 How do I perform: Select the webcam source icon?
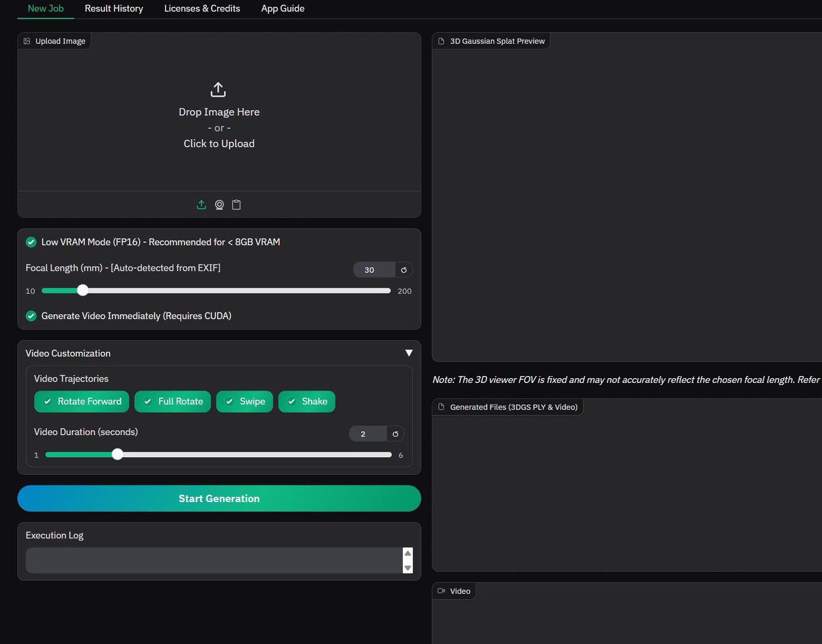click(219, 205)
